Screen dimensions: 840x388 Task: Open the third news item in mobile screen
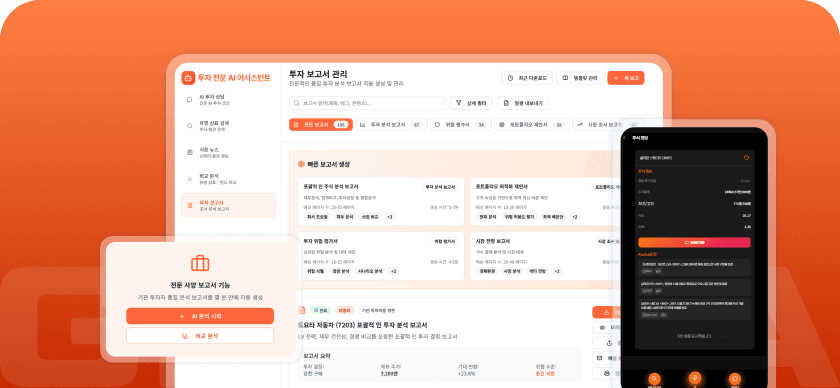[x=694, y=309]
